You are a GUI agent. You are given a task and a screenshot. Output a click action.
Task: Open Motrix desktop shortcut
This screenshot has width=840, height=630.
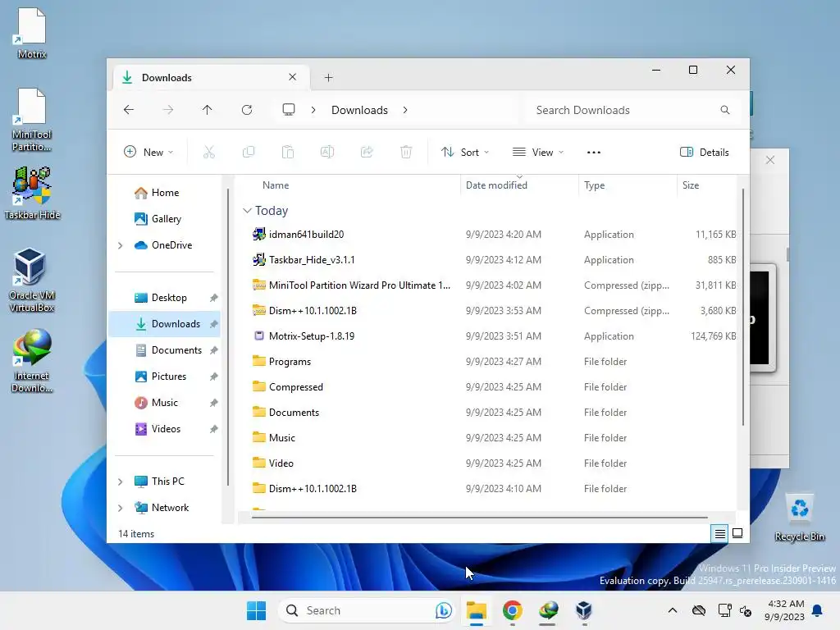pos(32,33)
